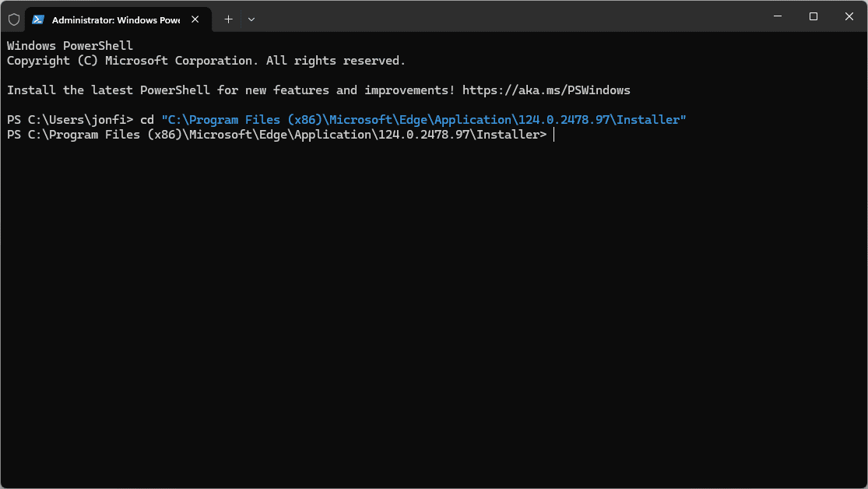868x489 pixels.
Task: Click the quoted Edge Installer path string
Action: point(423,120)
